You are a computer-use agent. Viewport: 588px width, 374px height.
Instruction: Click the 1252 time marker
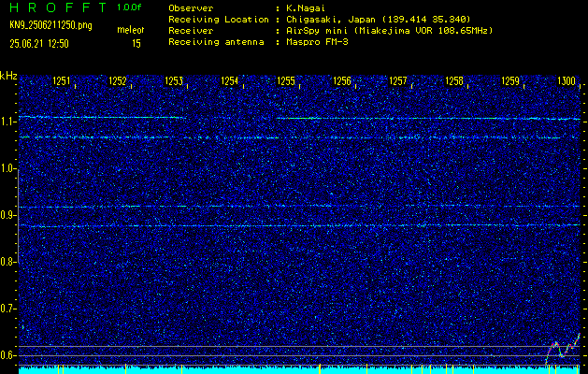[x=118, y=80]
